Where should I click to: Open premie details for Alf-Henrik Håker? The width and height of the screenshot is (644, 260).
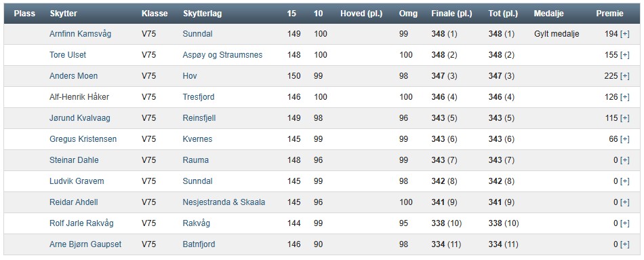click(624, 97)
